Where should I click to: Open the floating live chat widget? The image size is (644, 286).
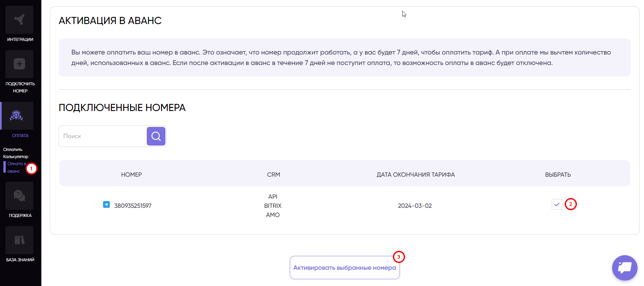(625, 268)
